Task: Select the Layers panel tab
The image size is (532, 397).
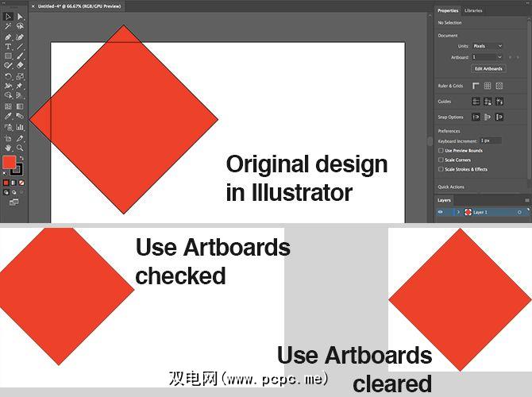Action: pos(444,200)
